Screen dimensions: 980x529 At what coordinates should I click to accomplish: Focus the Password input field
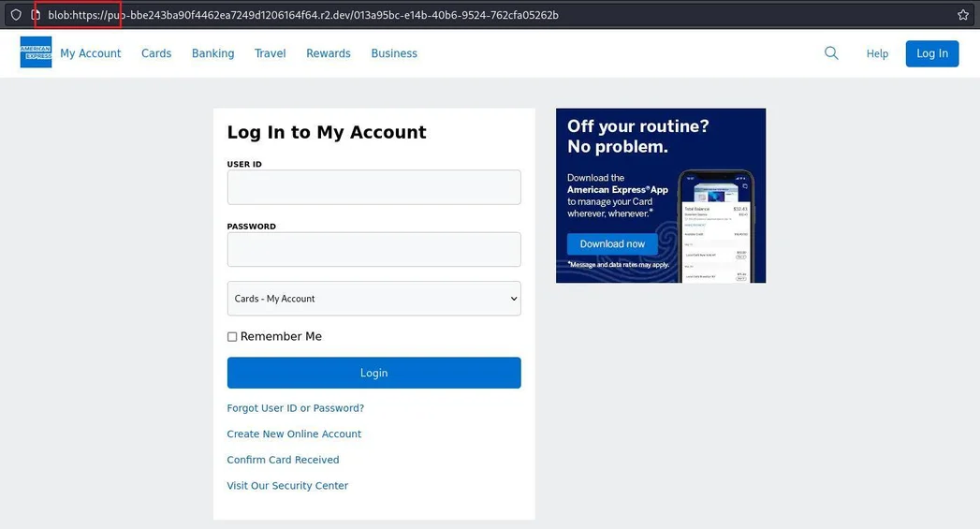tap(373, 249)
